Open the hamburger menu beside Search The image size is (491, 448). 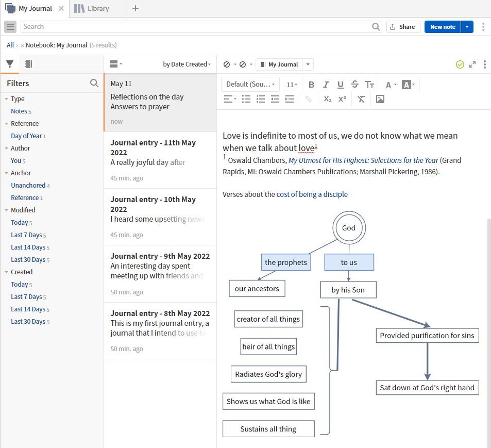click(x=10, y=27)
